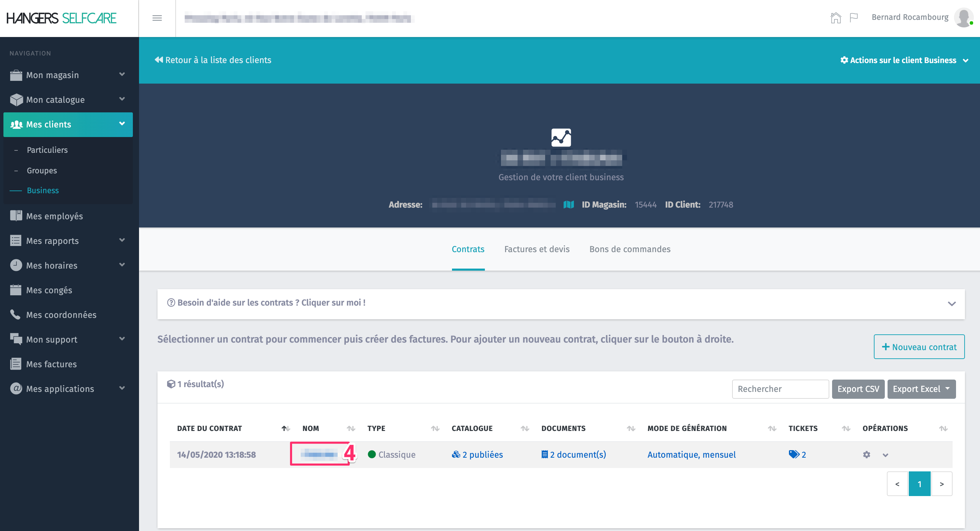Image resolution: width=980 pixels, height=531 pixels.
Task: Click the Nouveau contrat button
Action: [x=919, y=347]
